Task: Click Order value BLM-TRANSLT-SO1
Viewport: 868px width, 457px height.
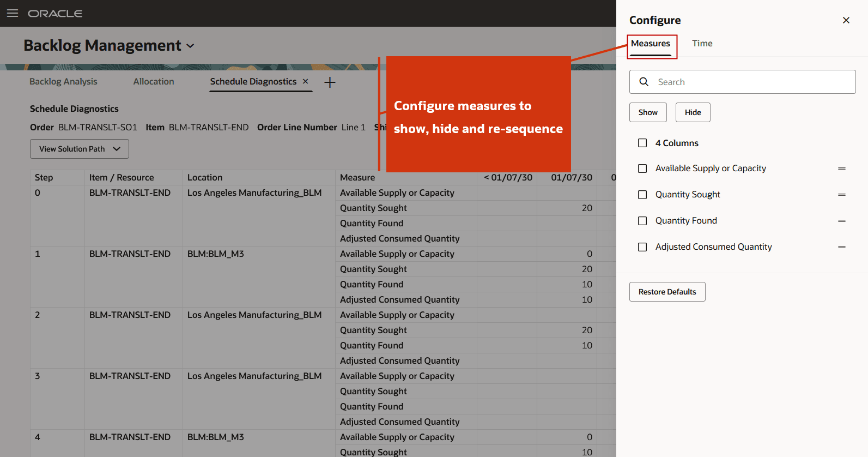Action: tap(98, 127)
